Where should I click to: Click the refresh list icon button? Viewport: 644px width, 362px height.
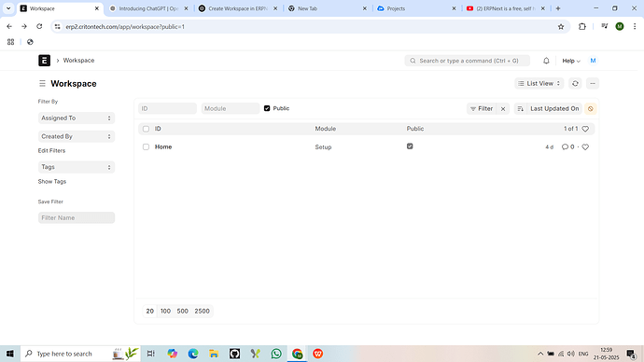[x=575, y=84]
